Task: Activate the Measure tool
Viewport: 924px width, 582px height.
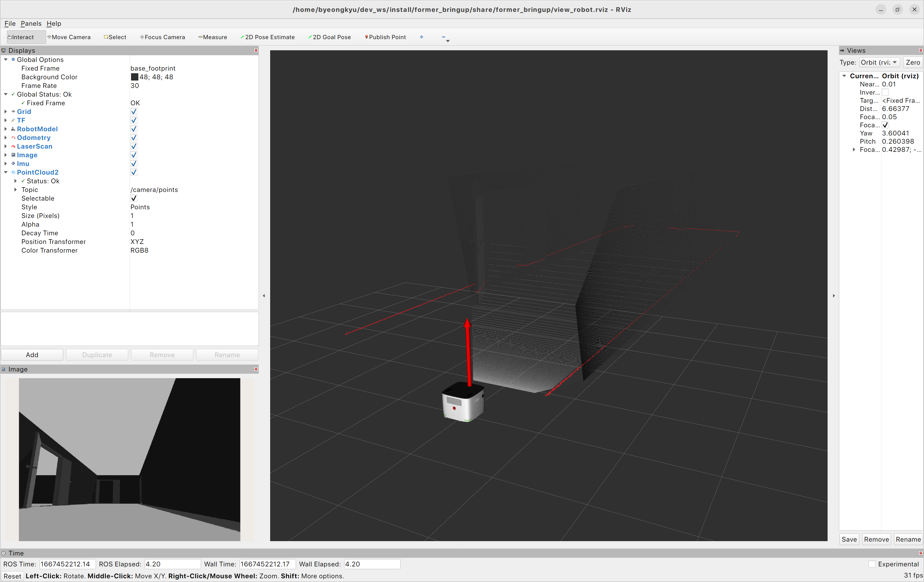Action: 213,37
